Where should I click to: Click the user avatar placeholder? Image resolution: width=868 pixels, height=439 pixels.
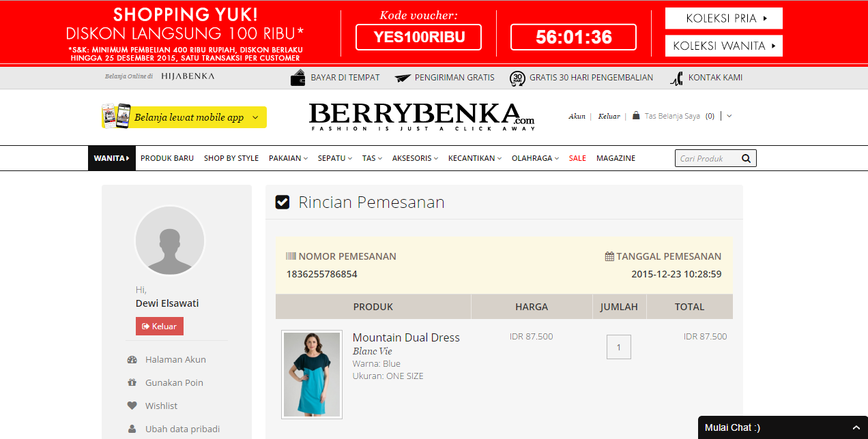click(170, 241)
